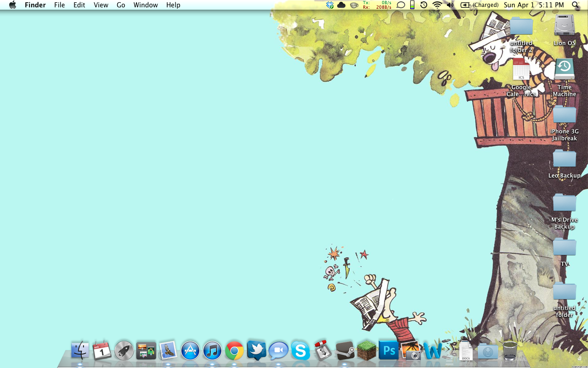Open the Window menu
588x368 pixels.
pos(146,5)
